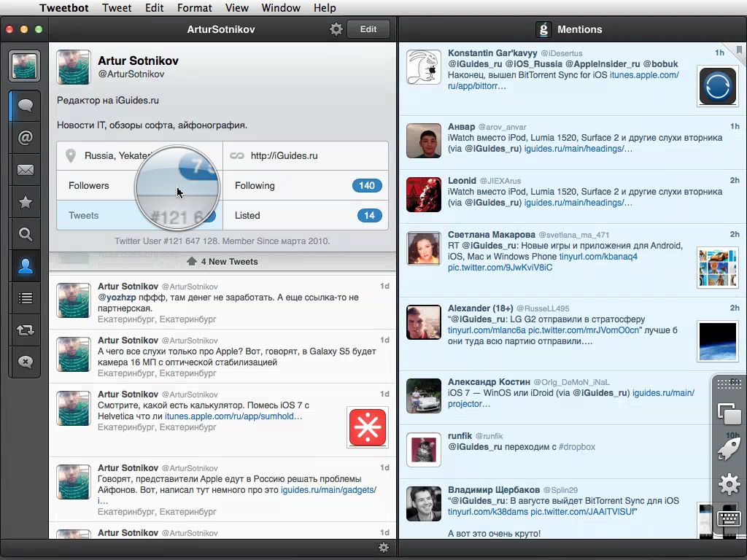Click the games collage thumbnail in Светлана's tweet
The height and width of the screenshot is (560, 747).
(717, 267)
